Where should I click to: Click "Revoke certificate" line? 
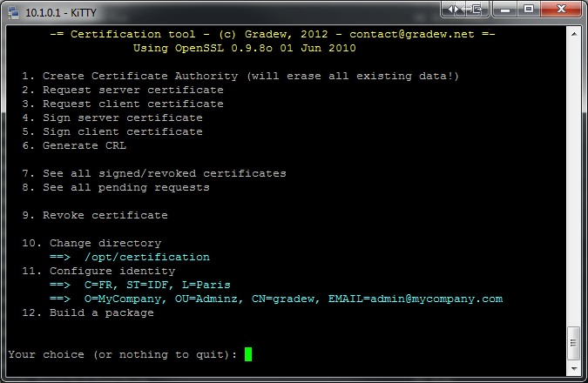[95, 215]
